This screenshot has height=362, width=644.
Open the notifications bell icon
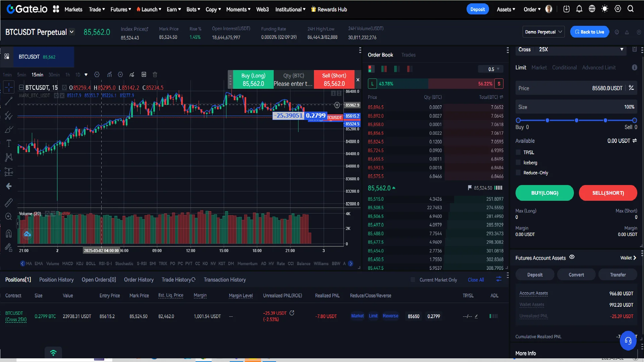pyautogui.click(x=579, y=9)
